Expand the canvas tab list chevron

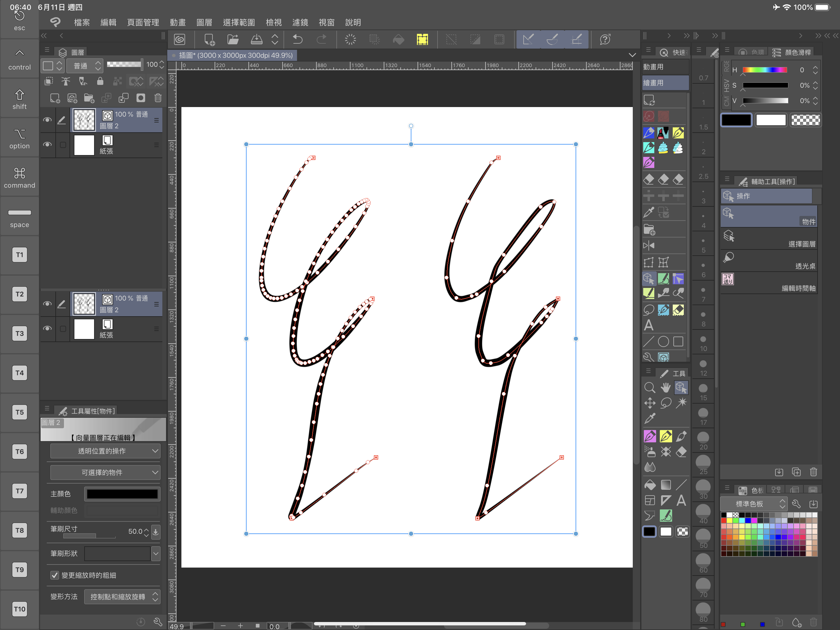pyautogui.click(x=632, y=55)
